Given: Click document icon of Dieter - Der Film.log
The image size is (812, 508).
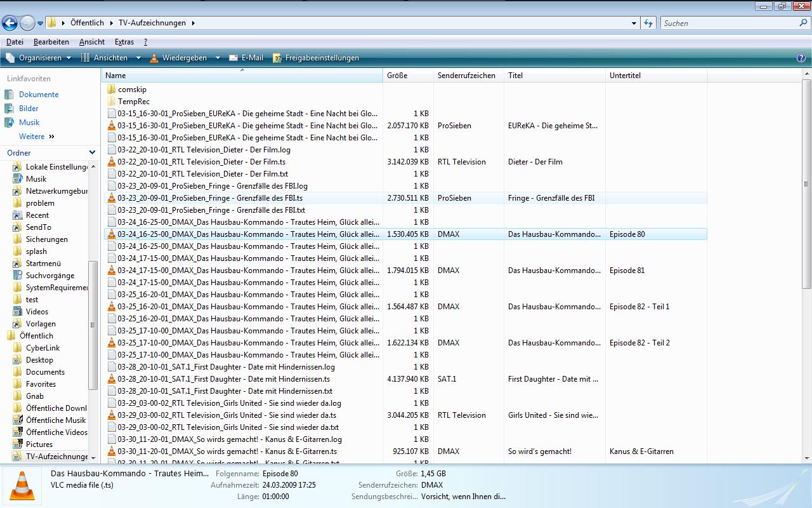Looking at the screenshot, I should [112, 150].
